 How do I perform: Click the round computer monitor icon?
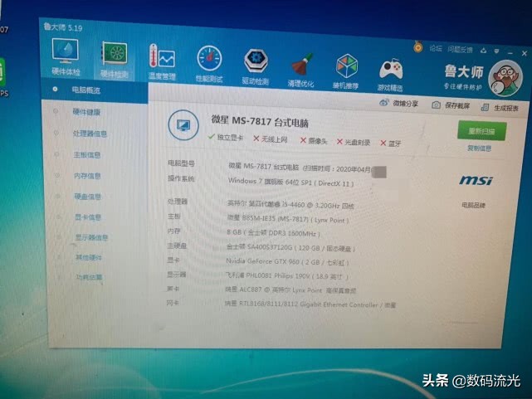(183, 124)
